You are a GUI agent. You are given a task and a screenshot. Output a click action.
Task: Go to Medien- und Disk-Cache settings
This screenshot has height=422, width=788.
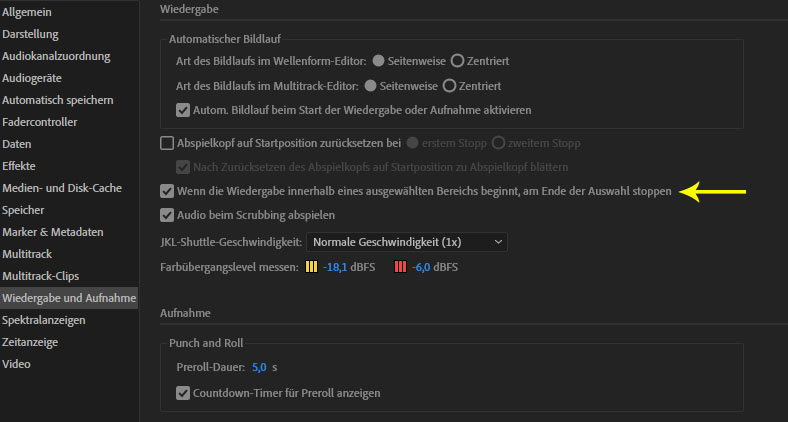(63, 188)
